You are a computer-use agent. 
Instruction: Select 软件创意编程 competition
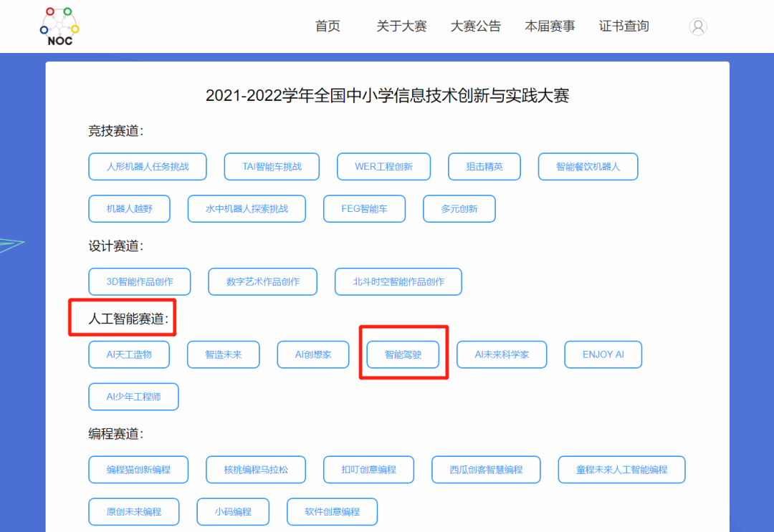coord(332,512)
